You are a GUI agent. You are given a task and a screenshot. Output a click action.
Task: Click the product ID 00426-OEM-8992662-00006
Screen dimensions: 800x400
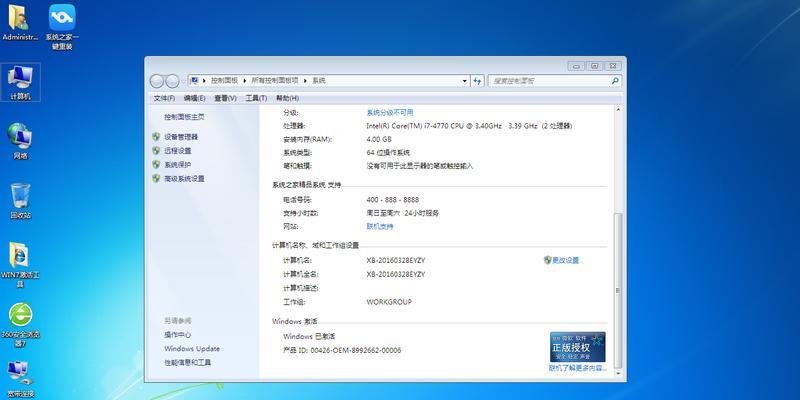tap(356, 351)
